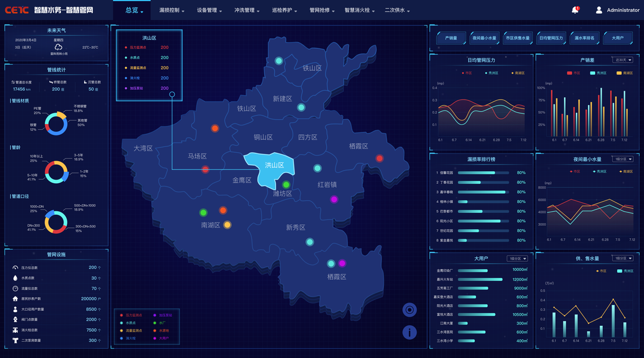Toggle 水厂 in the bottom map legend

click(159, 323)
